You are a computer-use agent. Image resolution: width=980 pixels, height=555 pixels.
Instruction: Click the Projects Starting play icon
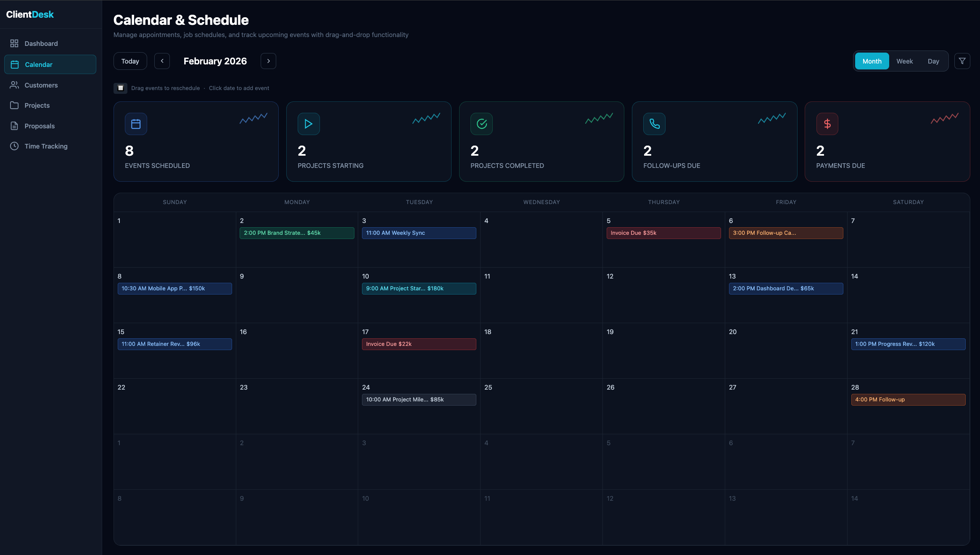[x=308, y=123]
